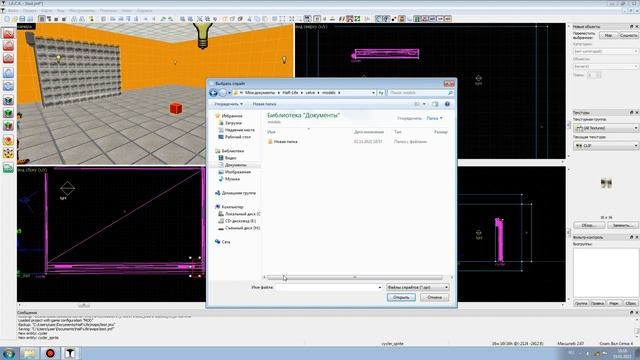Click the horizontal scrollbar in file list

pyautogui.click(x=354, y=278)
